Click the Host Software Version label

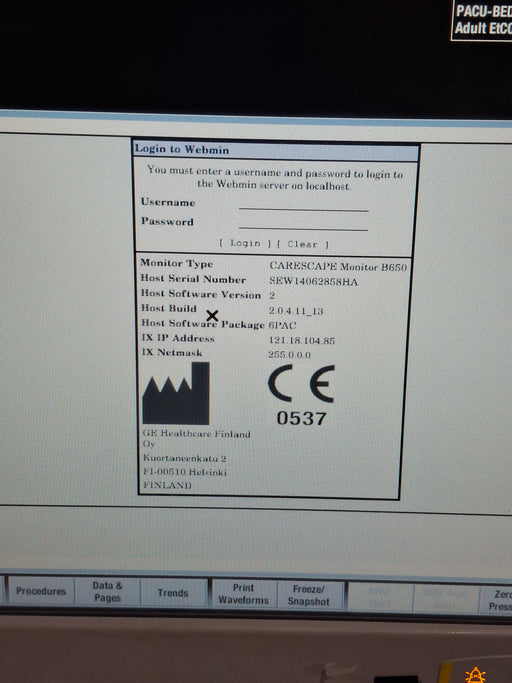pyautogui.click(x=201, y=294)
